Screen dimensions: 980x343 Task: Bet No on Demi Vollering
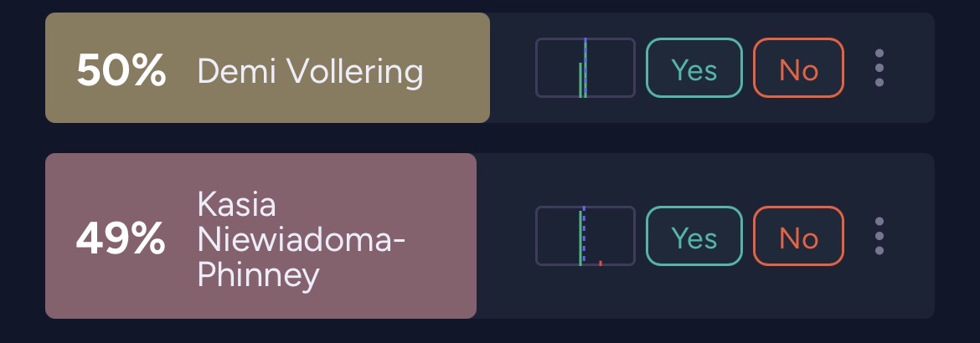pos(799,68)
